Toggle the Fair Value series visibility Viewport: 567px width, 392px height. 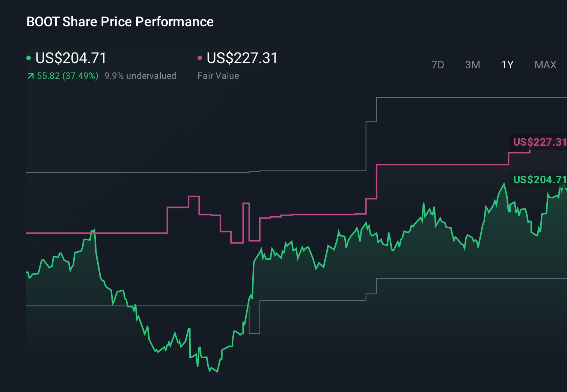click(200, 57)
